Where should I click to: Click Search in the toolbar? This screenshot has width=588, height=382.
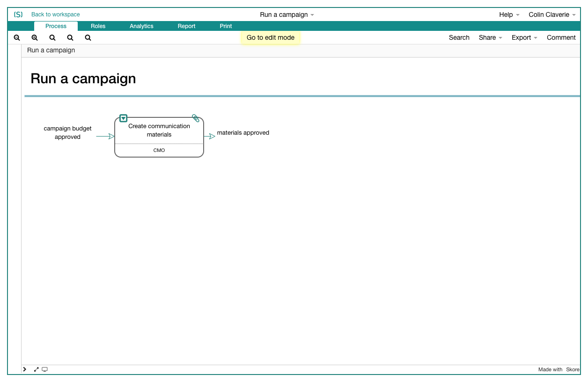pos(459,37)
